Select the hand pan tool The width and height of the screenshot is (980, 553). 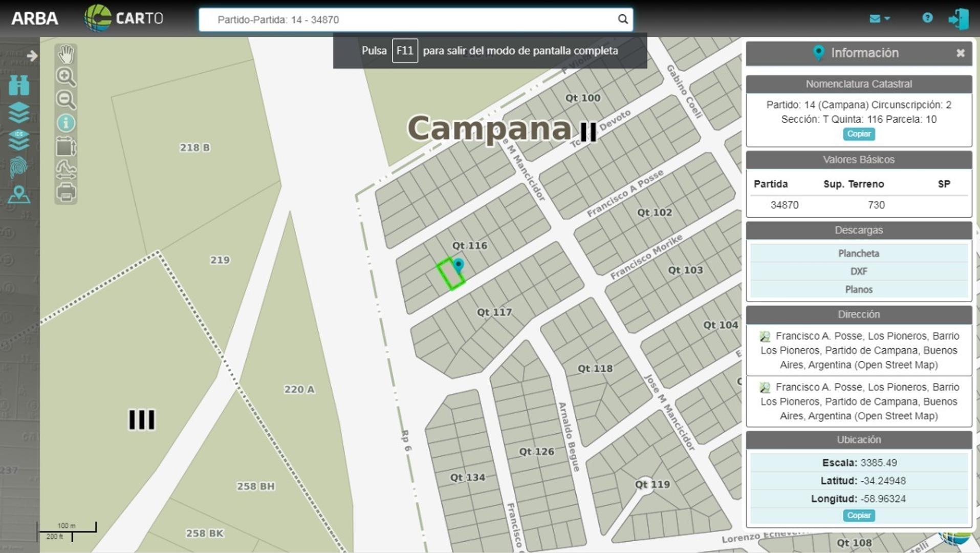(66, 54)
